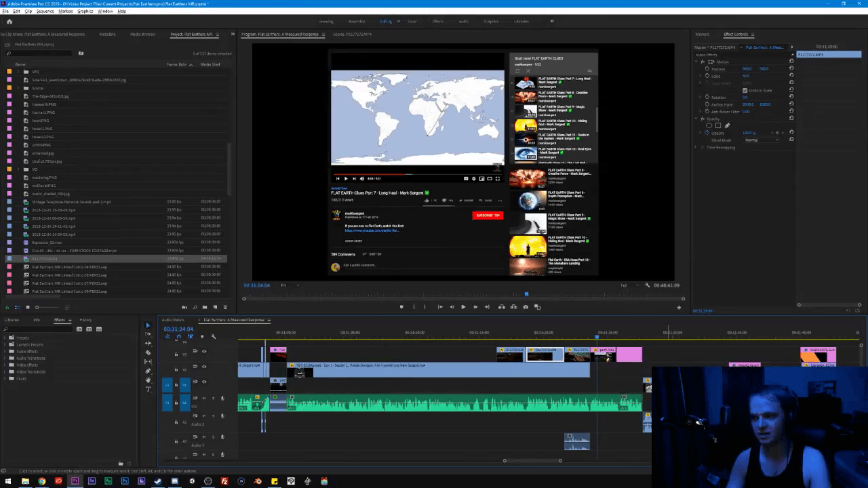Create ellipse opacity mask in Effect Controls
The width and height of the screenshot is (868, 488).
coord(709,125)
